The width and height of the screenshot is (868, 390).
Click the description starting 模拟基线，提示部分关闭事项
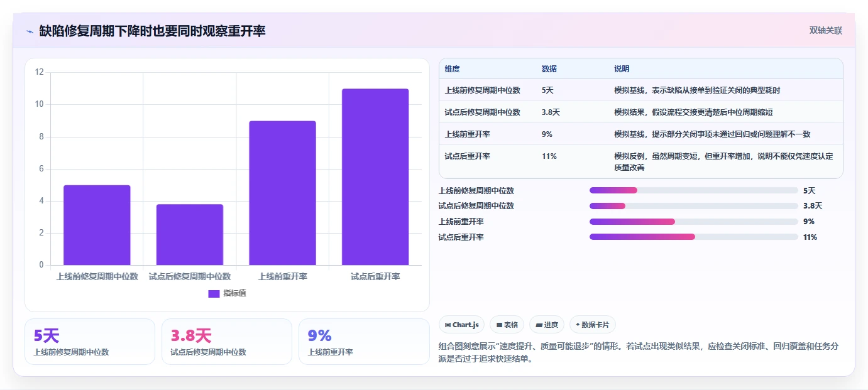point(712,134)
